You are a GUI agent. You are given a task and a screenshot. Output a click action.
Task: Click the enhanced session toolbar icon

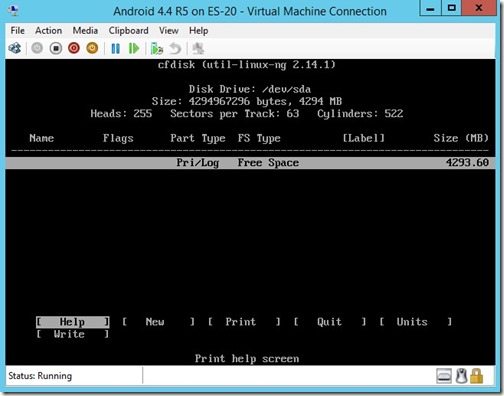198,49
